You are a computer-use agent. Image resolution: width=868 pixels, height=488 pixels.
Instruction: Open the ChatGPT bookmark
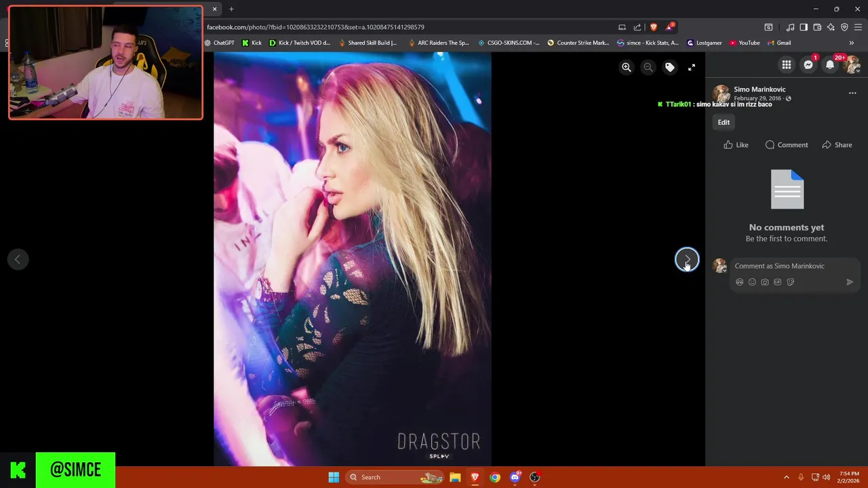pyautogui.click(x=219, y=43)
